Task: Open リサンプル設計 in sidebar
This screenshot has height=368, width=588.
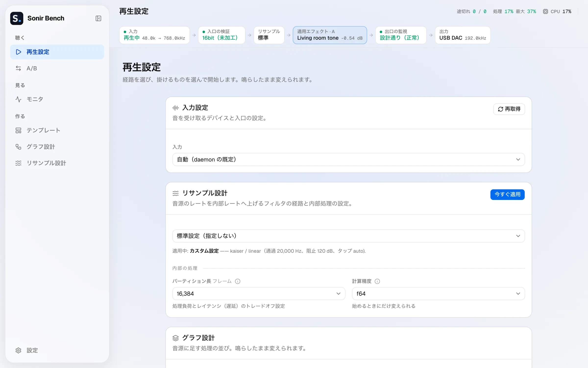Action: (57, 163)
